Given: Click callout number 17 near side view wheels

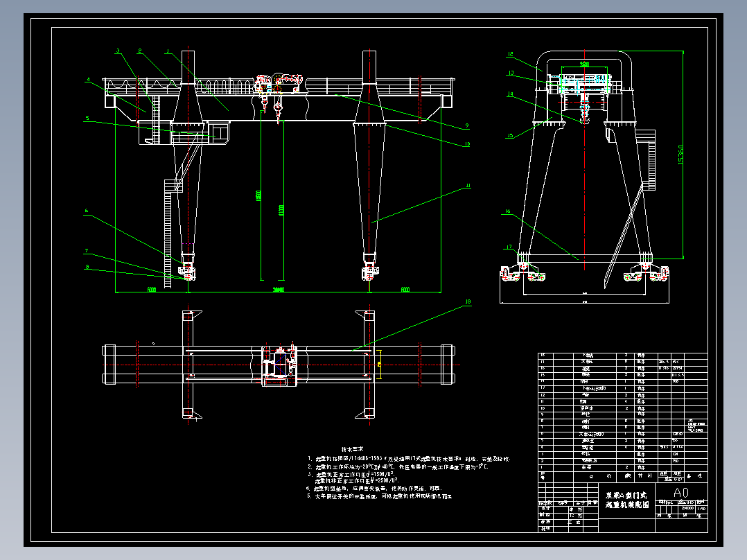Looking at the screenshot, I should 509,247.
